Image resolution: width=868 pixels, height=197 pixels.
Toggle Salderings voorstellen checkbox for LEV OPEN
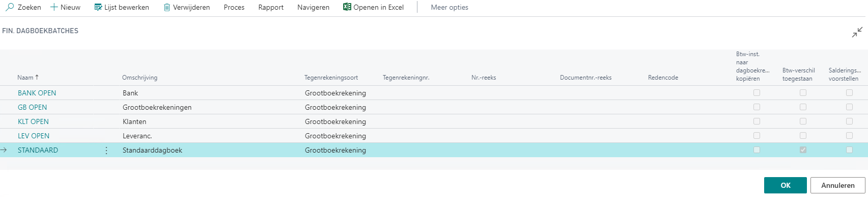(849, 136)
